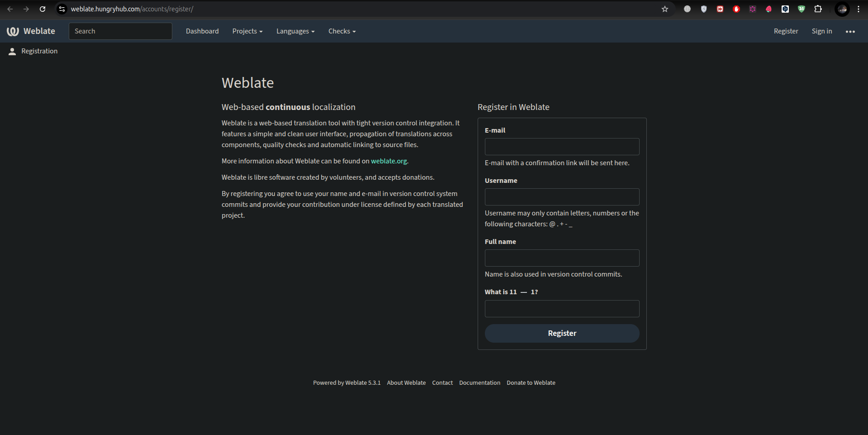Click the strawberry extension icon
Viewport: 868px width, 435px height.
tap(768, 9)
